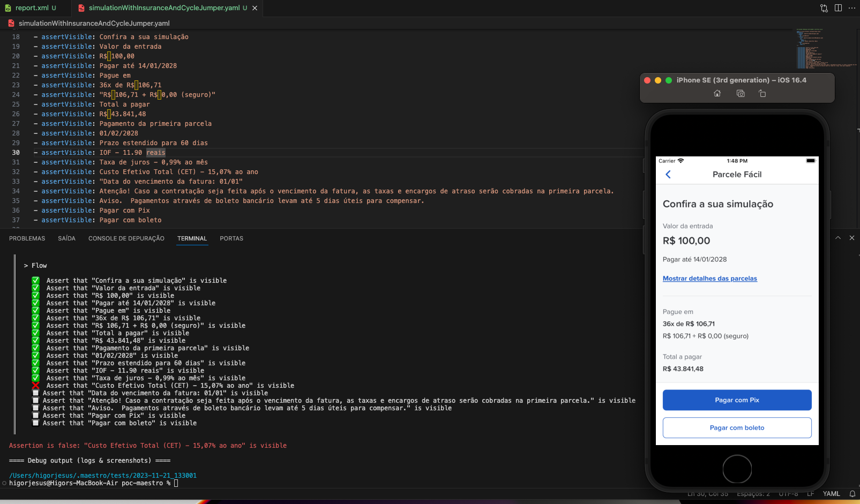Select the Split Editor icon
Viewport: 860px width, 504px height.
point(838,8)
